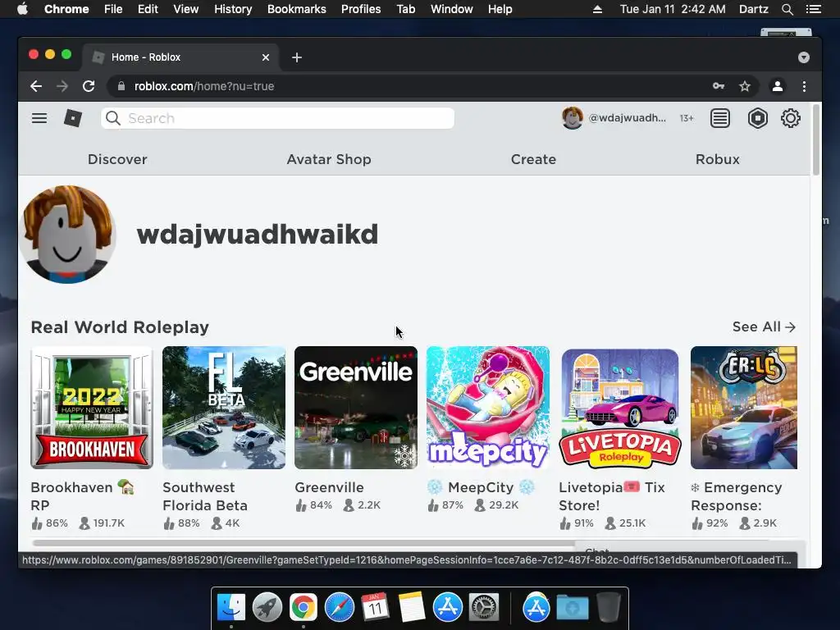Screen dimensions: 840x630
Task: Click the browser forward arrow
Action: 62,86
